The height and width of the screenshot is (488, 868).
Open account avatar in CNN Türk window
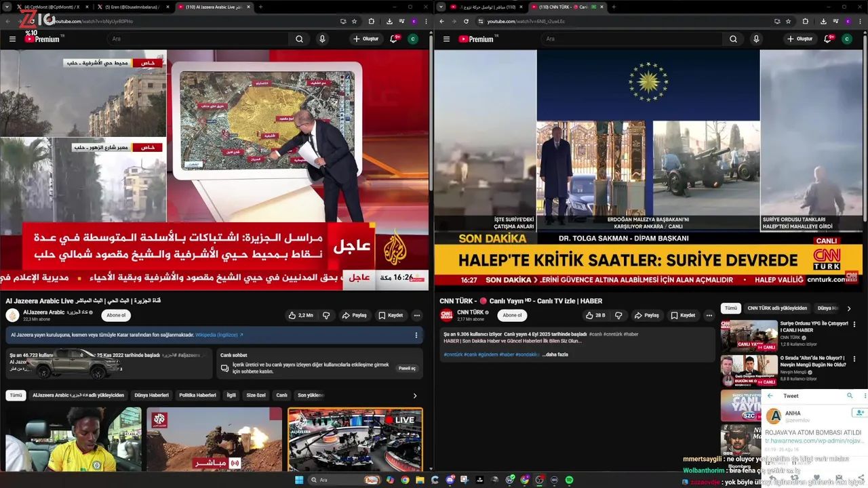[x=846, y=39]
